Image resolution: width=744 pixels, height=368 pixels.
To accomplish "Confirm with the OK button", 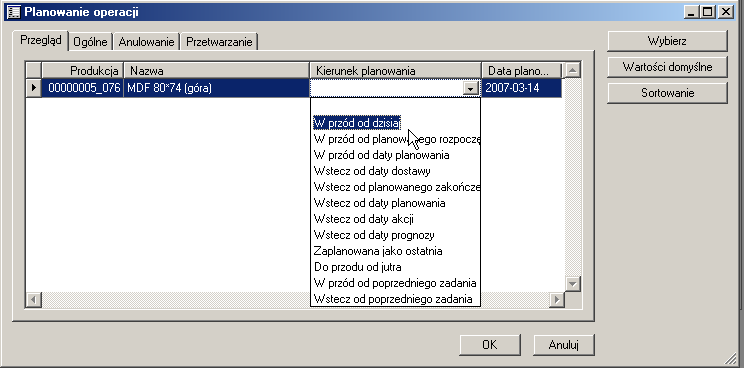I will point(490,345).
